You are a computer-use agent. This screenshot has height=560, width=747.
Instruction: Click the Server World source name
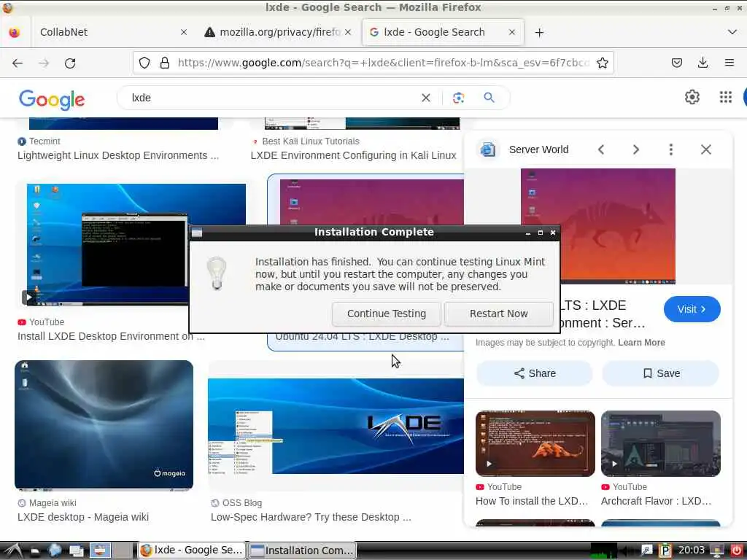tap(538, 149)
